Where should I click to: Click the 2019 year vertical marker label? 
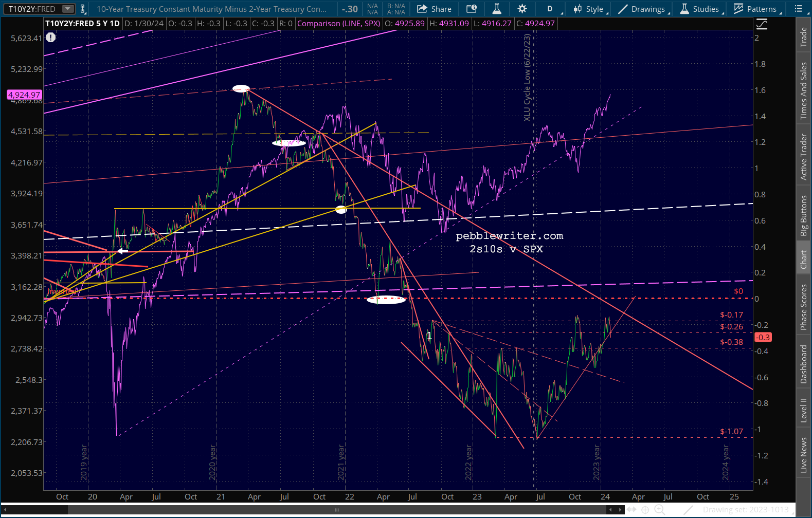pos(84,462)
